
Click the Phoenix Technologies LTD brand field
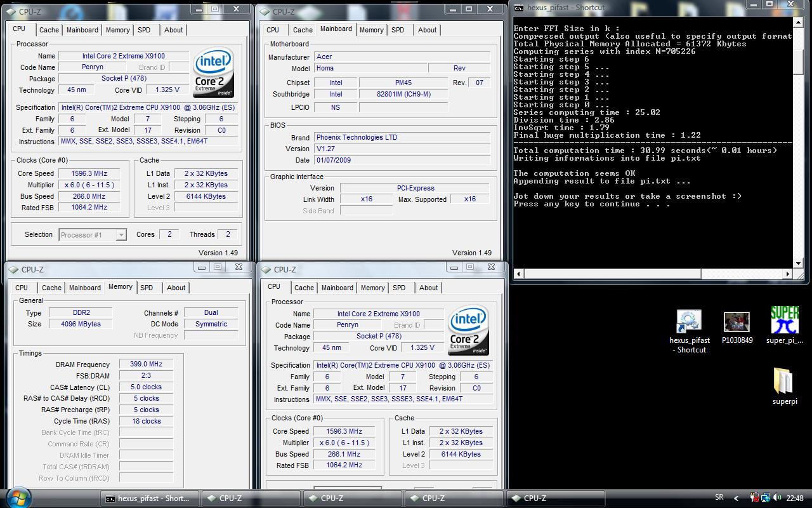tap(402, 137)
